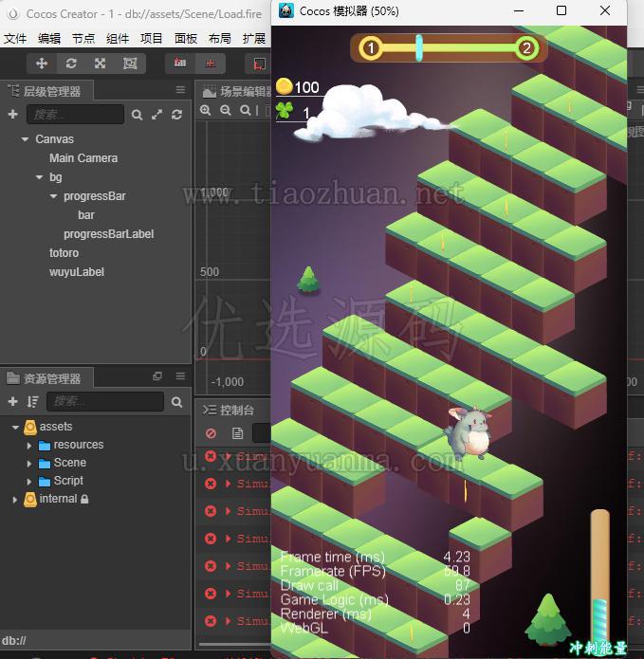
Task: Open 文件 menu
Action: tap(15, 39)
